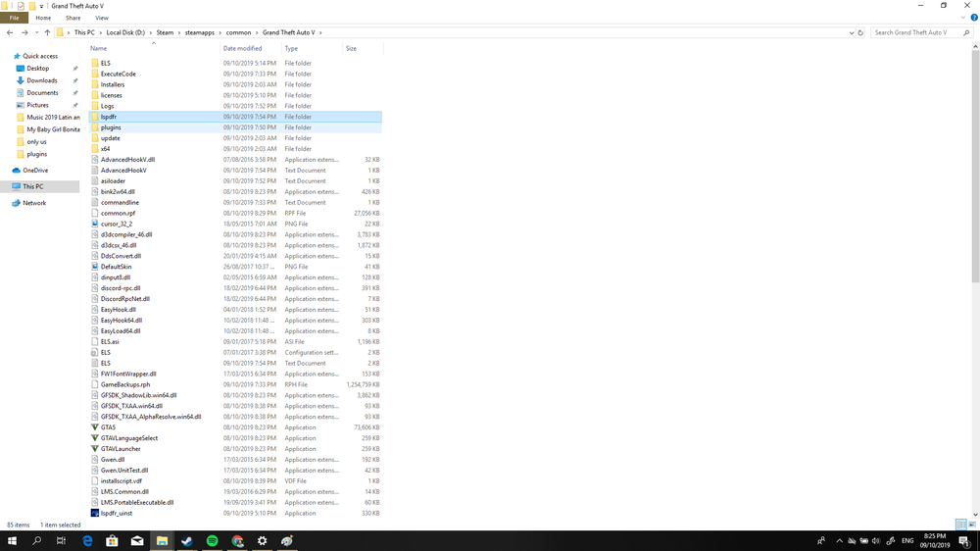The width and height of the screenshot is (980, 551).
Task: Go up one folder level
Action: point(47,32)
